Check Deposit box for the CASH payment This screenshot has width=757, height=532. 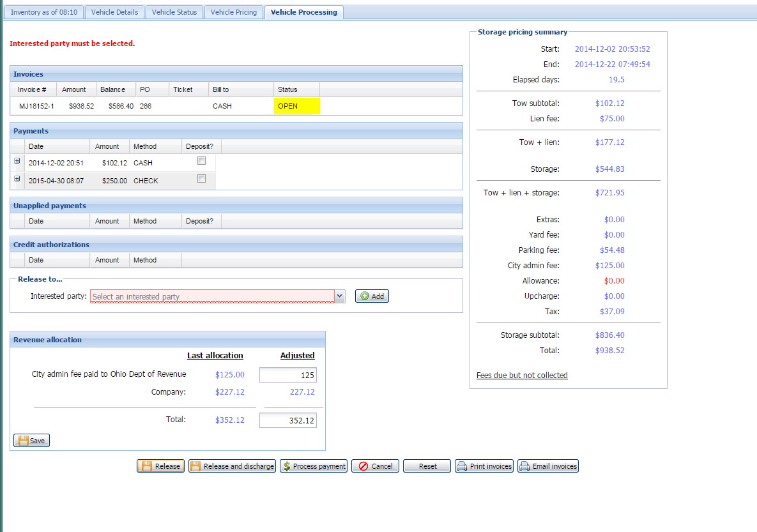click(202, 160)
